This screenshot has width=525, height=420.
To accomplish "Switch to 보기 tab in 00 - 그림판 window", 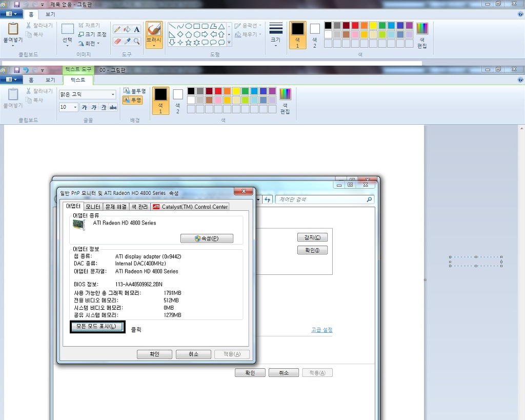I will (50, 80).
